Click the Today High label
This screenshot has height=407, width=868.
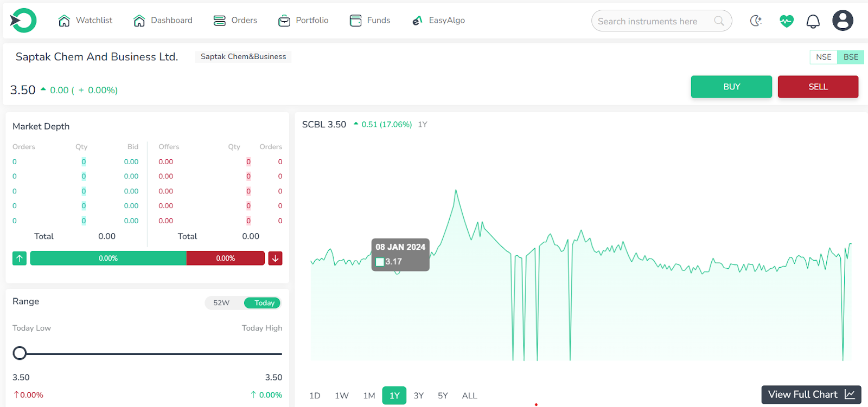tap(262, 328)
